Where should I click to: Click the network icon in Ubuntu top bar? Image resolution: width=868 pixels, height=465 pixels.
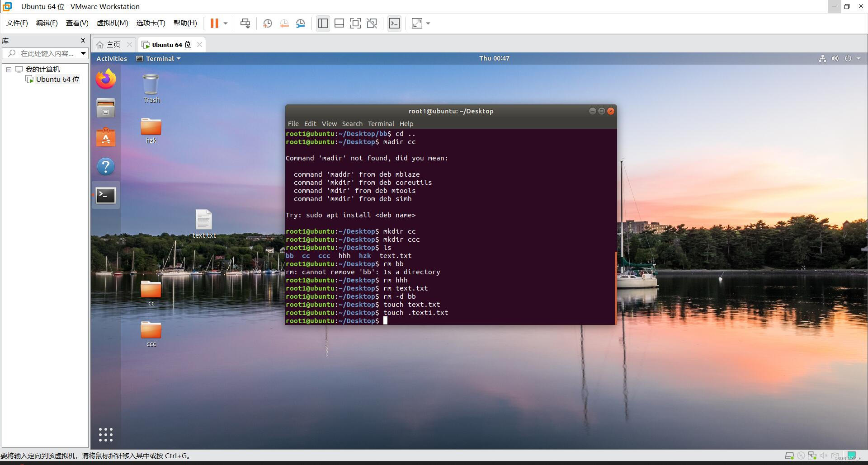coord(822,58)
